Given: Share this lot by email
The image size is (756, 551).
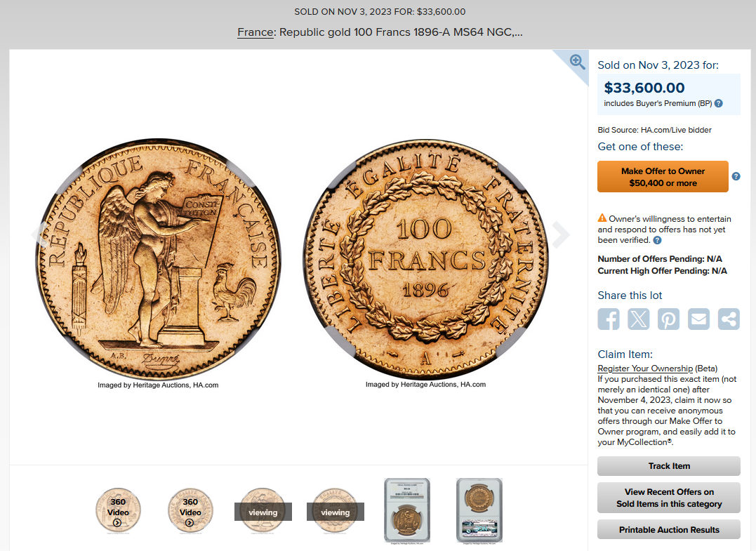Looking at the screenshot, I should point(698,319).
